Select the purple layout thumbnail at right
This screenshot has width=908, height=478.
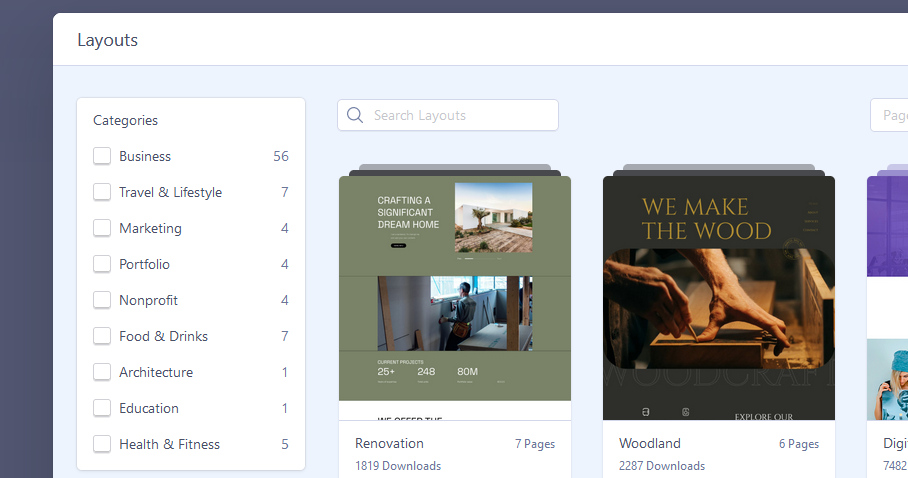(x=887, y=297)
